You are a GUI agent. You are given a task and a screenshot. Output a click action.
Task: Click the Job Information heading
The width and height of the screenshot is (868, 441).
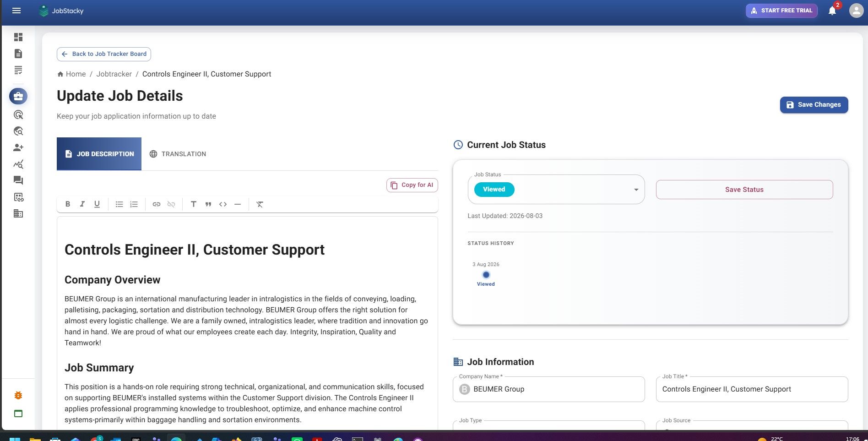pyautogui.click(x=500, y=362)
